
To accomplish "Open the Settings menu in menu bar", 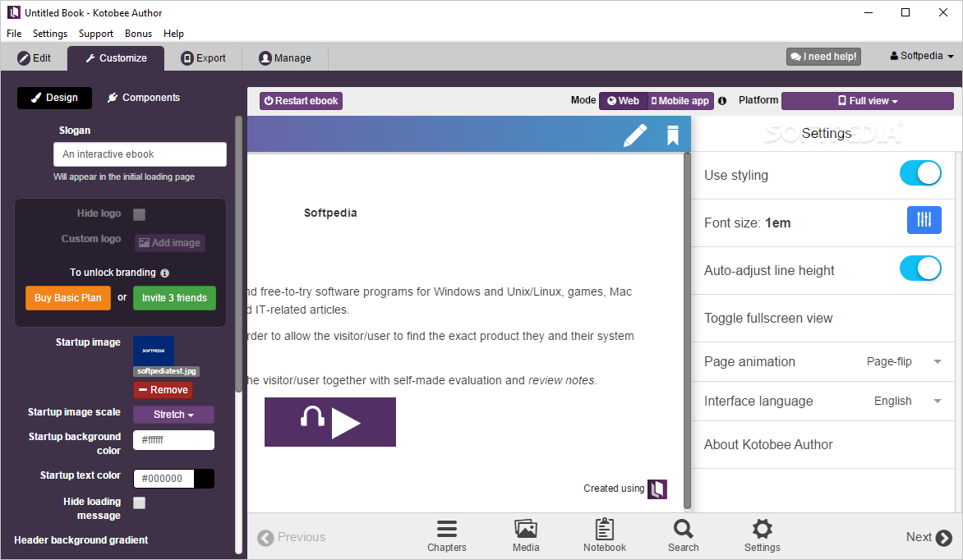I will coord(50,34).
